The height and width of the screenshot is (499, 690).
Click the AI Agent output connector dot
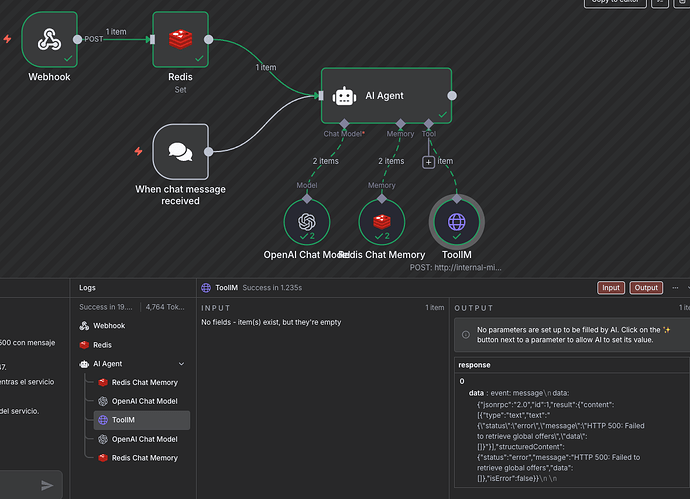[452, 96]
